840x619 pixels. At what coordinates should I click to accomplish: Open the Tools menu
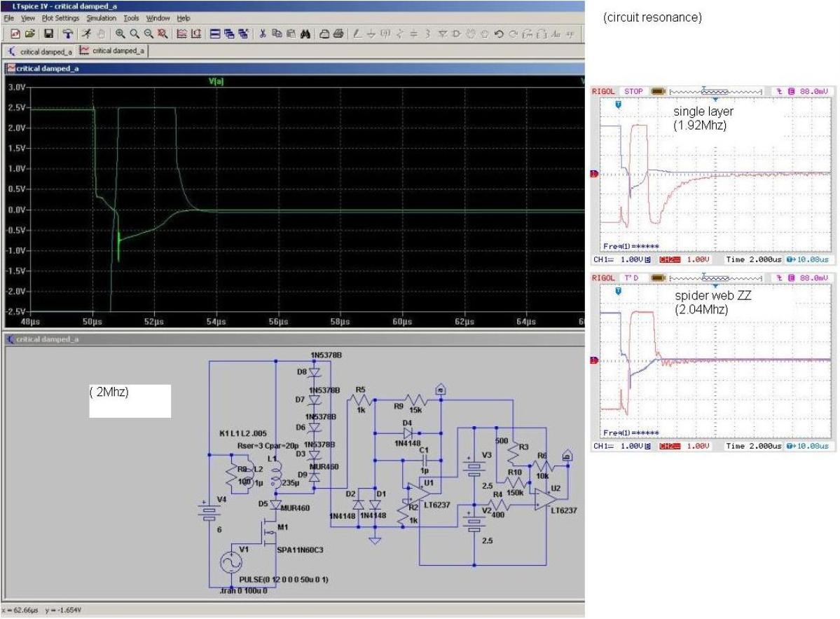coord(131,18)
